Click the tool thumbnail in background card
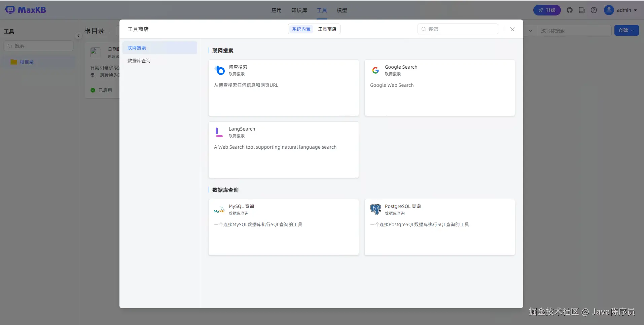 tap(96, 52)
